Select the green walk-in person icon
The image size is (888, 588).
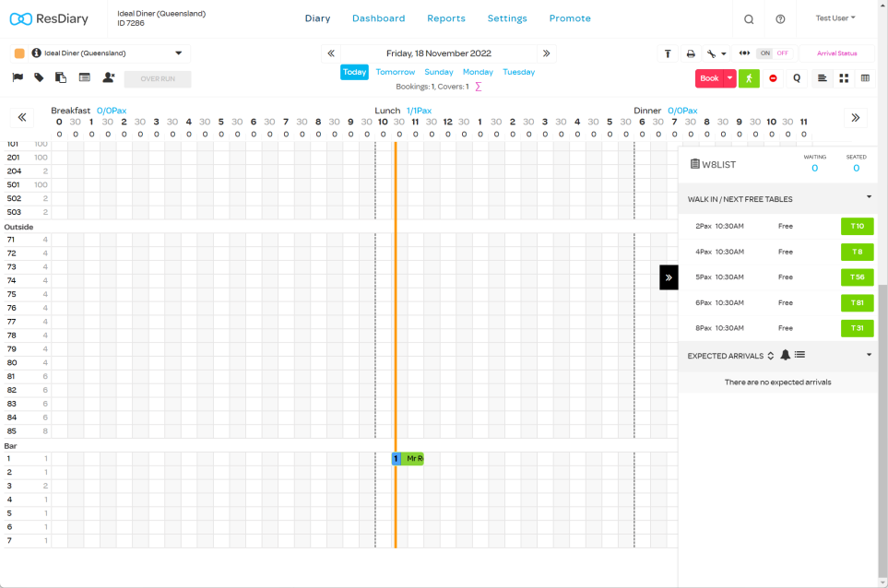(x=749, y=78)
